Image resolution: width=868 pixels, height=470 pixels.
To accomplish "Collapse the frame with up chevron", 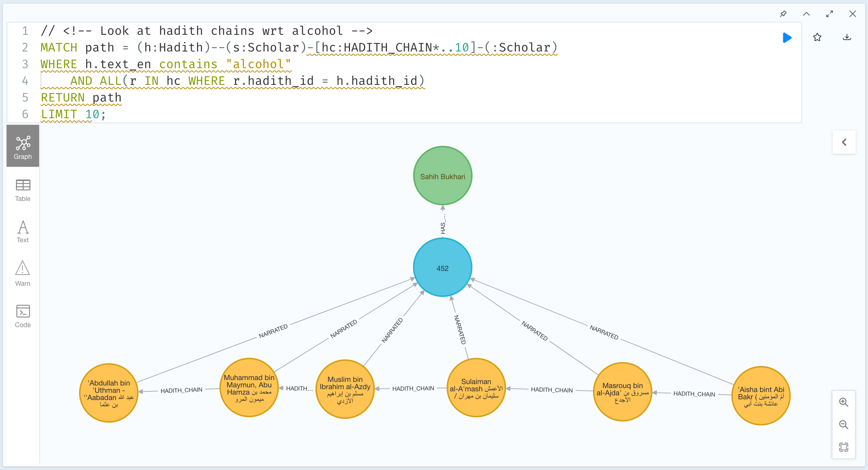I will point(806,14).
